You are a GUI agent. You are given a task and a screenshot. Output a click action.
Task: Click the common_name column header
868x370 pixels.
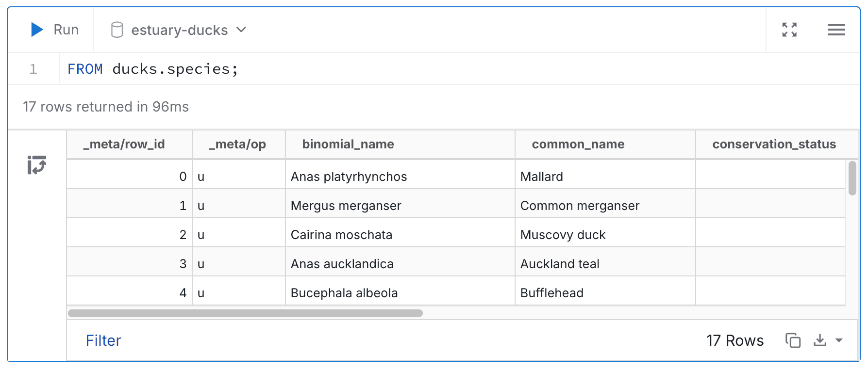click(x=578, y=144)
